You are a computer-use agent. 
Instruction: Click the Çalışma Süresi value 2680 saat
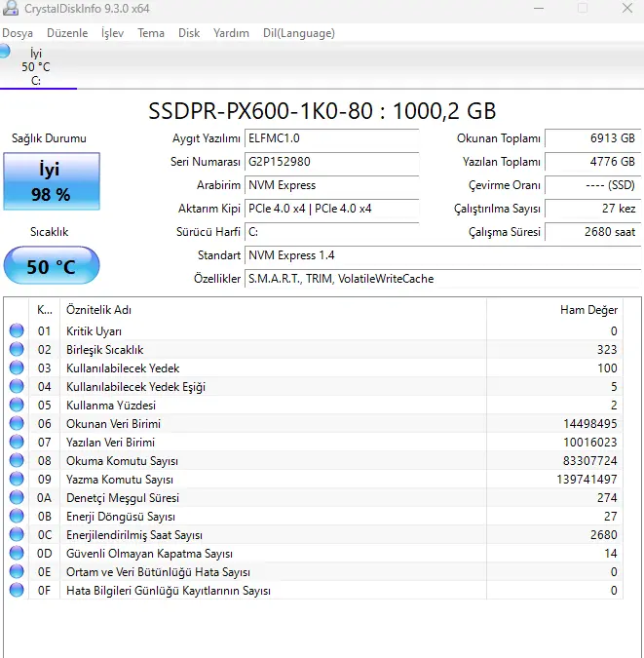[592, 232]
